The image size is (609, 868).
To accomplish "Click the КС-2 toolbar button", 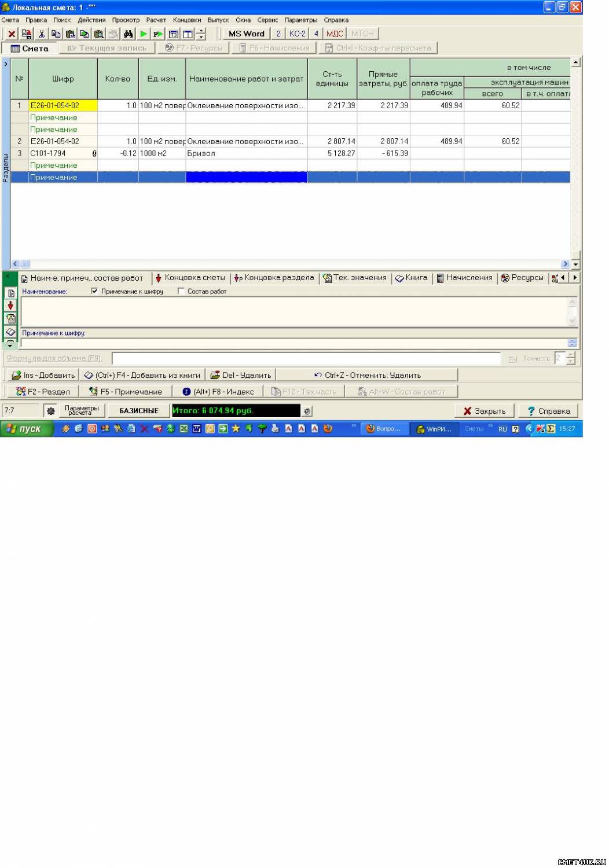I will (x=297, y=34).
